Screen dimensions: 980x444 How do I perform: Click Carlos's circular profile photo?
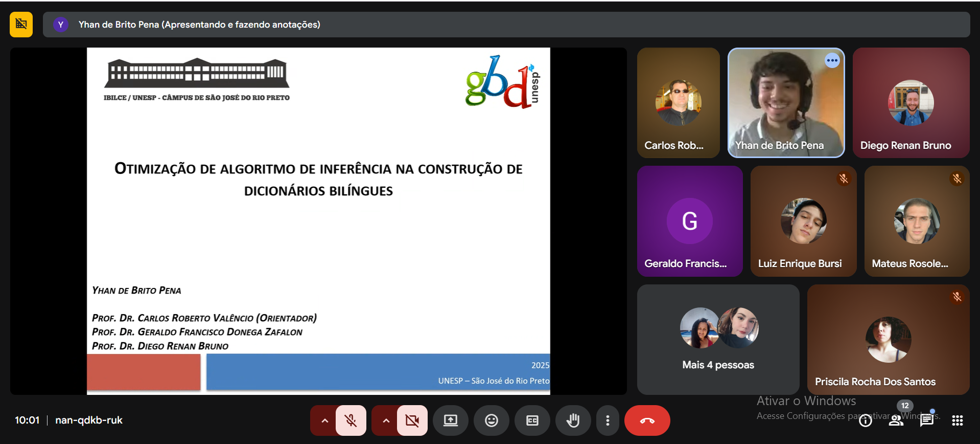679,103
